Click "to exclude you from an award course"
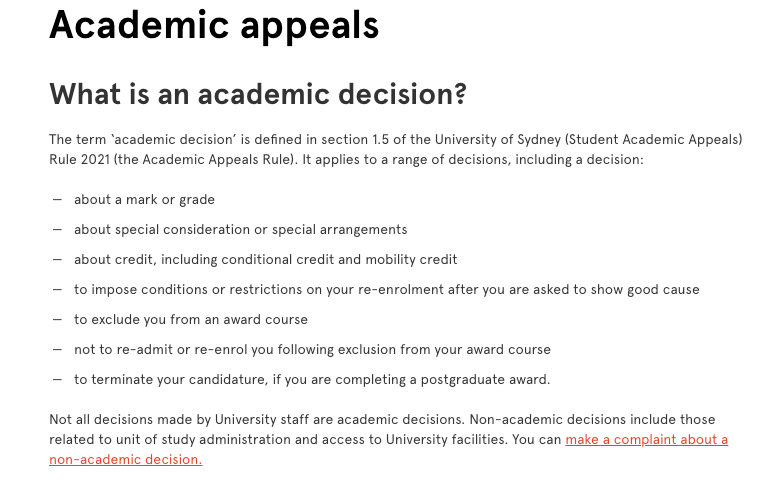This screenshot has width=780, height=489. coord(190,320)
